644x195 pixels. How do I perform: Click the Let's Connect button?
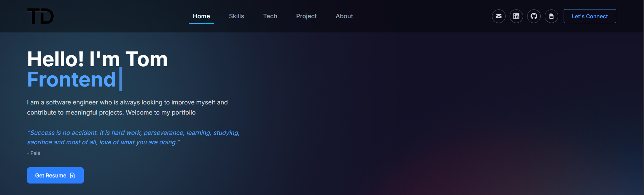(590, 16)
